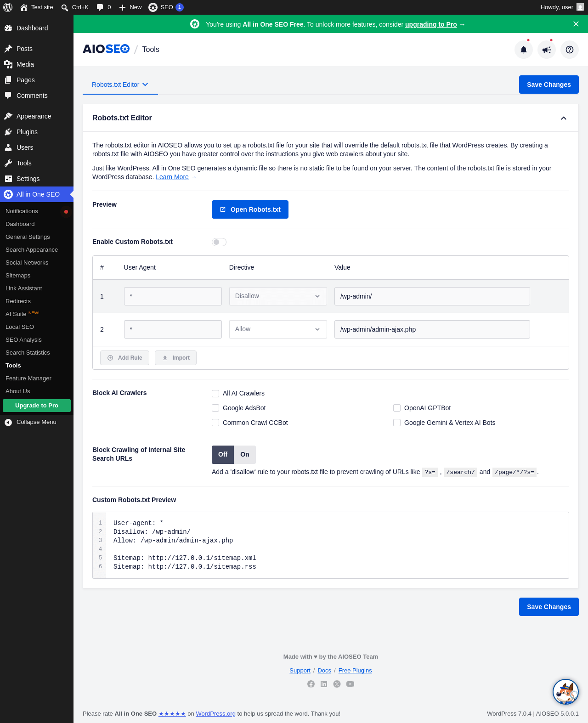Click the Open Robots.txt button
588x723 pixels.
click(x=250, y=209)
